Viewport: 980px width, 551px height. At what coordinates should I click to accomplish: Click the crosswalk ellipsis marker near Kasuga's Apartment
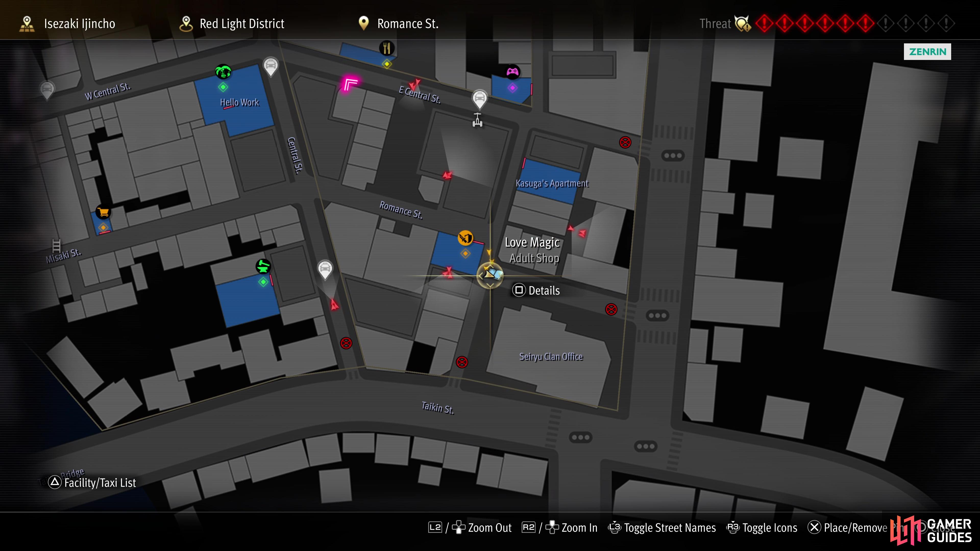click(x=673, y=156)
